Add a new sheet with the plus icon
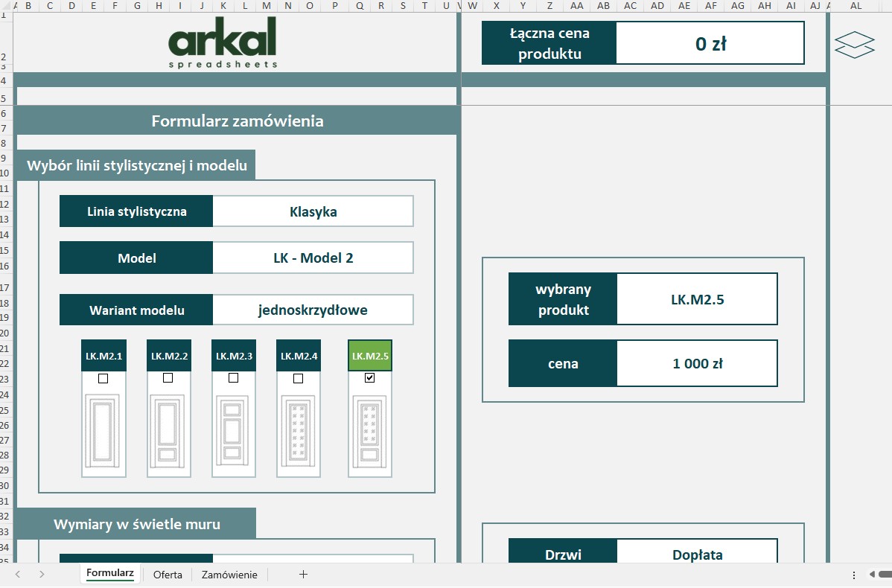The width and height of the screenshot is (892, 588). (303, 574)
